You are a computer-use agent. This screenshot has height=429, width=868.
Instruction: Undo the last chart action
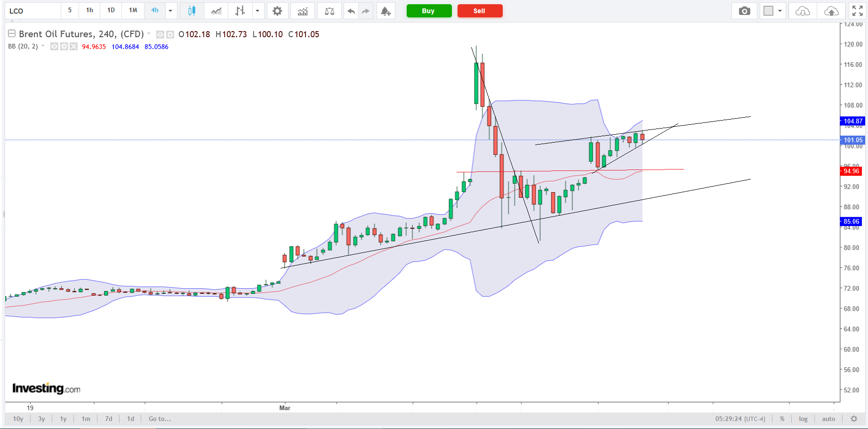pos(351,11)
